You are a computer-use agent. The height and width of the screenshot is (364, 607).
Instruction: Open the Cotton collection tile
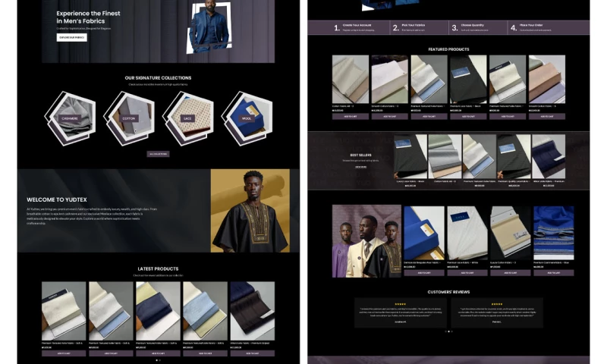(x=129, y=118)
